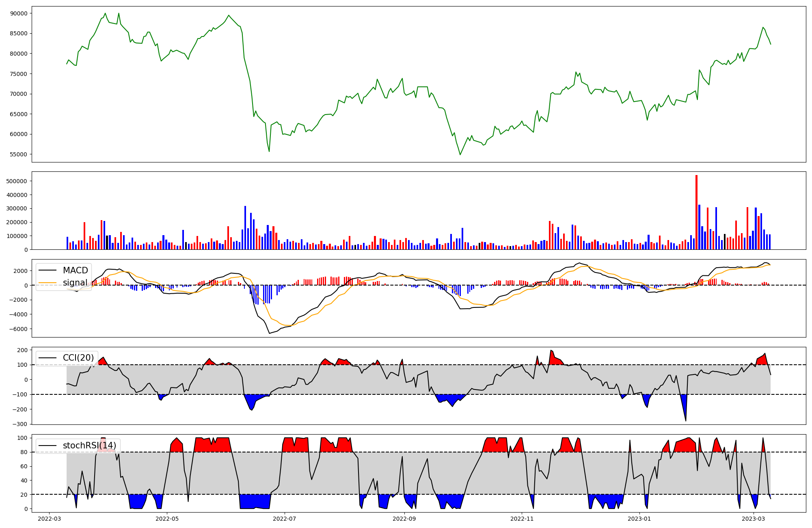Select the CCI(20) legend entry
Image resolution: width=812 pixels, height=528 pixels.
78,358
